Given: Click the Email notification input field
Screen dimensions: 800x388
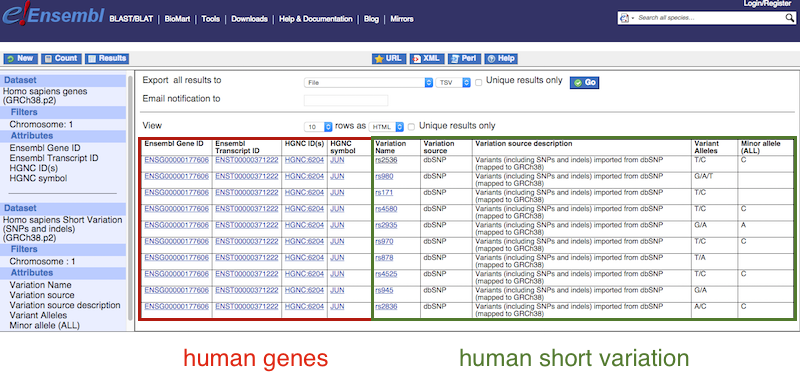Looking at the screenshot, I should click(x=346, y=101).
